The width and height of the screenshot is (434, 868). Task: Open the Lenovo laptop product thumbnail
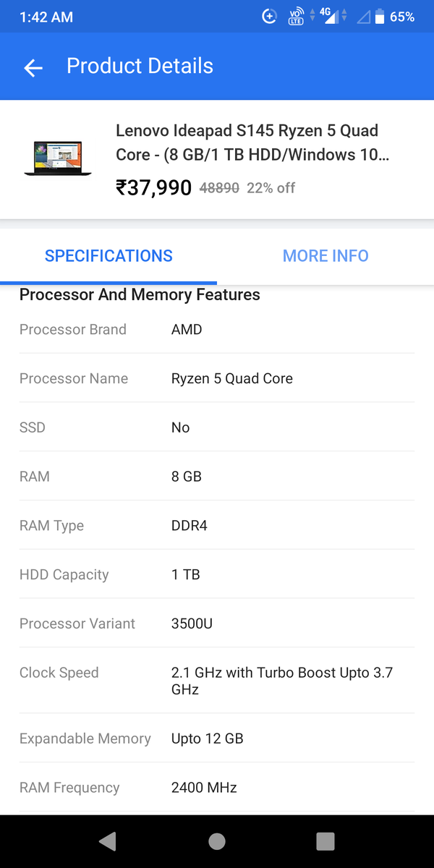pyautogui.click(x=58, y=158)
